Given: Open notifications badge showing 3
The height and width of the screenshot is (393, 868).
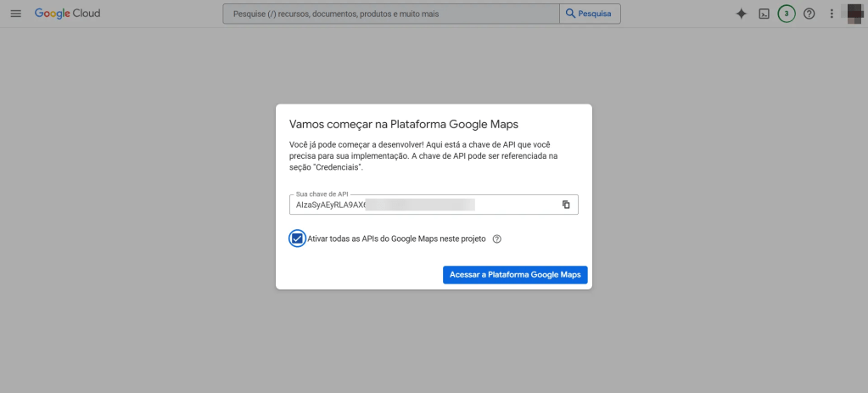Looking at the screenshot, I should [x=787, y=14].
